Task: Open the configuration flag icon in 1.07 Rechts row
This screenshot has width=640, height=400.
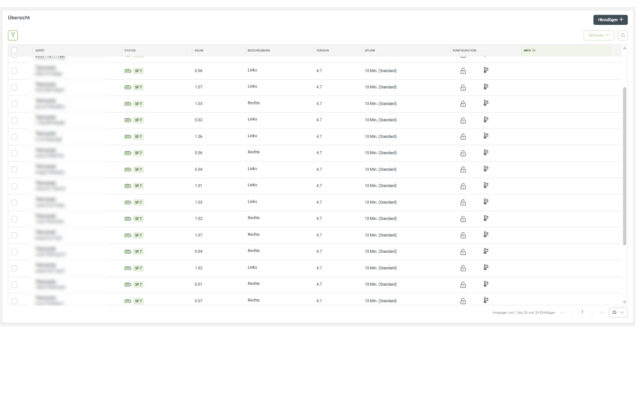Action: (x=486, y=235)
